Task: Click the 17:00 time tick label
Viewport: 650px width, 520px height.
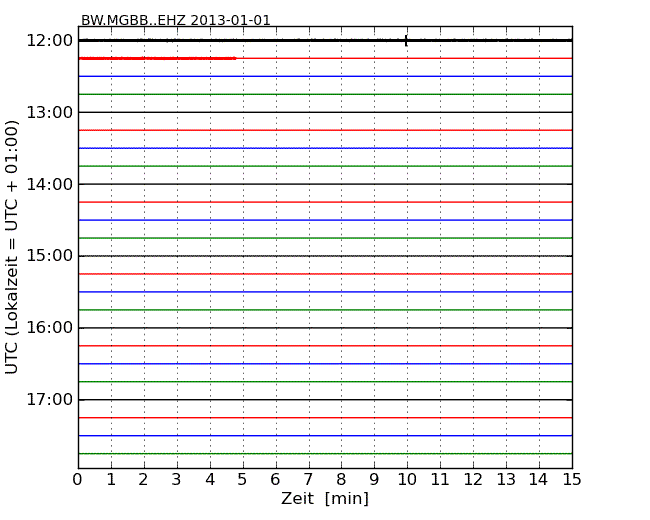Action: (x=49, y=400)
